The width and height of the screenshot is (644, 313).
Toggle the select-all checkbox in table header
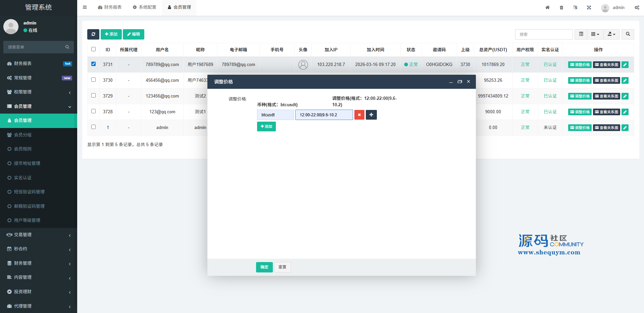click(x=94, y=49)
